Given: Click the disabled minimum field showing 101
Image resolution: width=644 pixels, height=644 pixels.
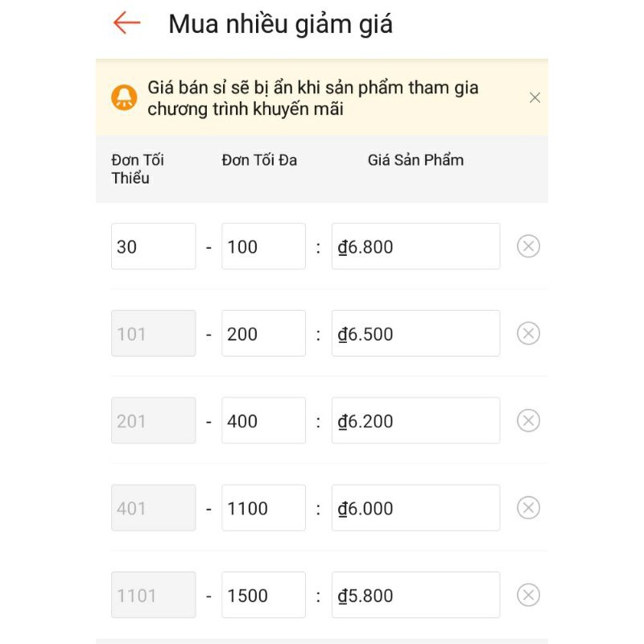Looking at the screenshot, I should click(x=153, y=333).
